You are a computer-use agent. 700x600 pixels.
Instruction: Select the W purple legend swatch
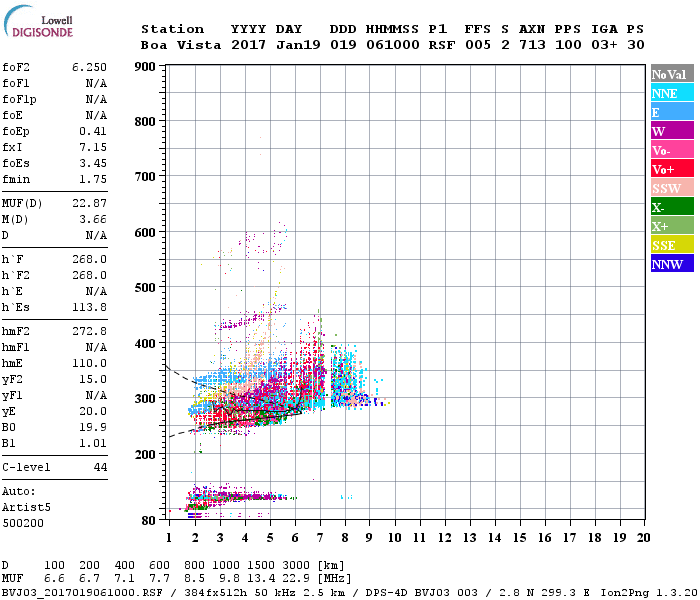672,131
